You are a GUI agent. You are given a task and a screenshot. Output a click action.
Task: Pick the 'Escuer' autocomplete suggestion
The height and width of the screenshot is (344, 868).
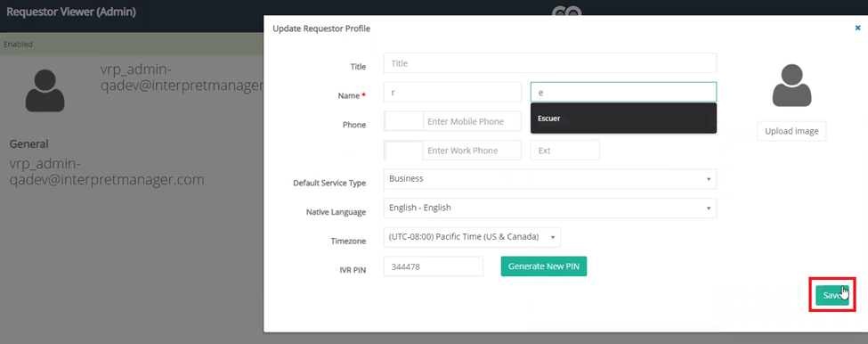pyautogui.click(x=623, y=119)
